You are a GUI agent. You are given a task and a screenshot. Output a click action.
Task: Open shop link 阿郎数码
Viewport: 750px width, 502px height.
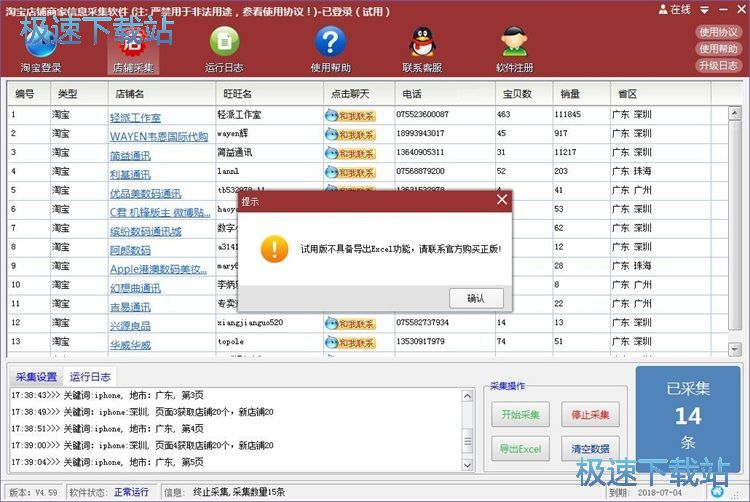coord(130,250)
